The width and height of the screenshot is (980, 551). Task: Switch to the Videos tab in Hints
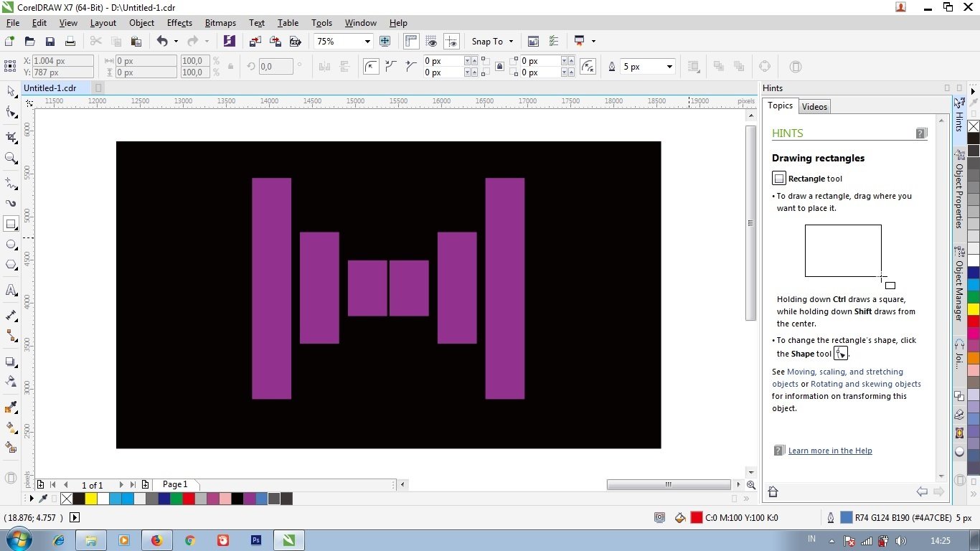(814, 107)
